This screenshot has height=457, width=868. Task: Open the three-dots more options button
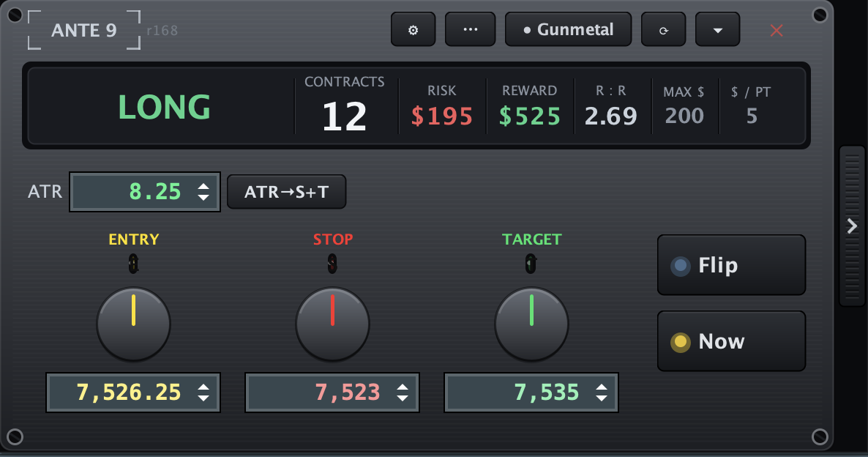coord(470,29)
